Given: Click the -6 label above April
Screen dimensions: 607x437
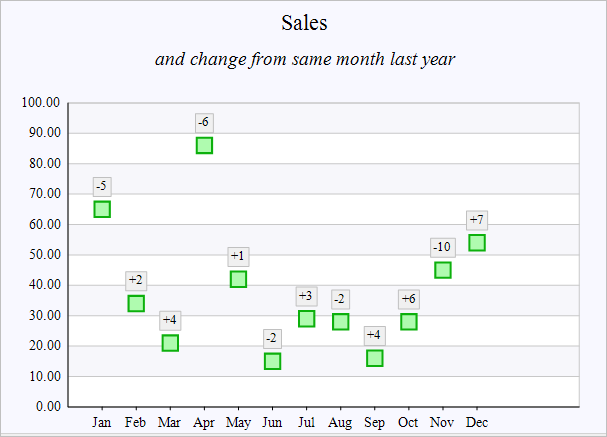Looking at the screenshot, I should click(204, 122).
